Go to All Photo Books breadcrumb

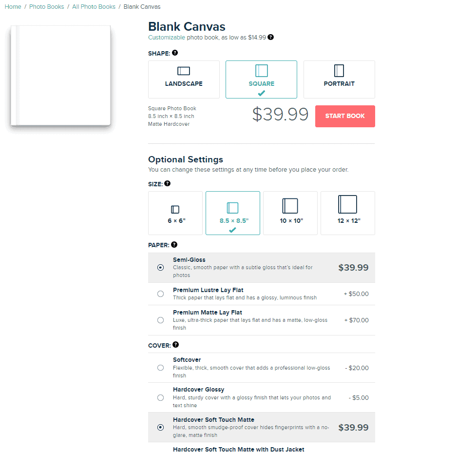pyautogui.click(x=94, y=7)
